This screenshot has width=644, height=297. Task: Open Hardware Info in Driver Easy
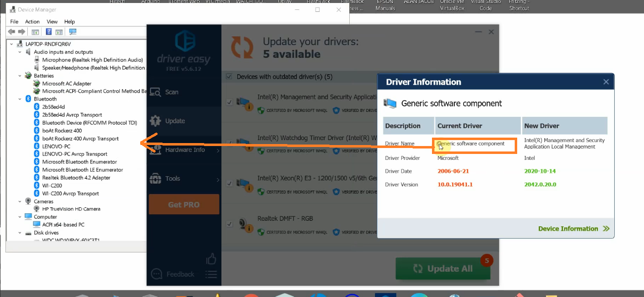pyautogui.click(x=184, y=149)
